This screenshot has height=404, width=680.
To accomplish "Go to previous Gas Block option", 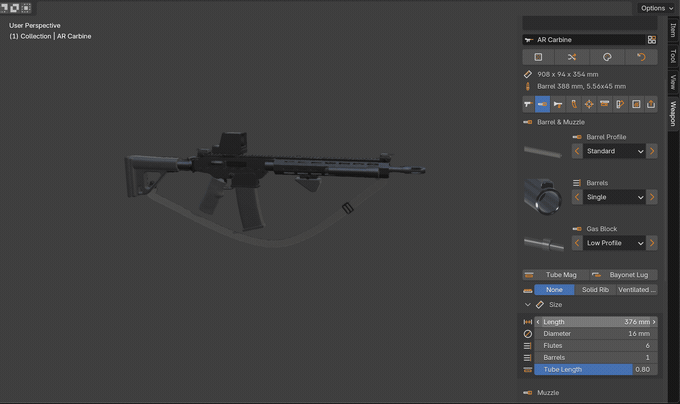I will 577,243.
